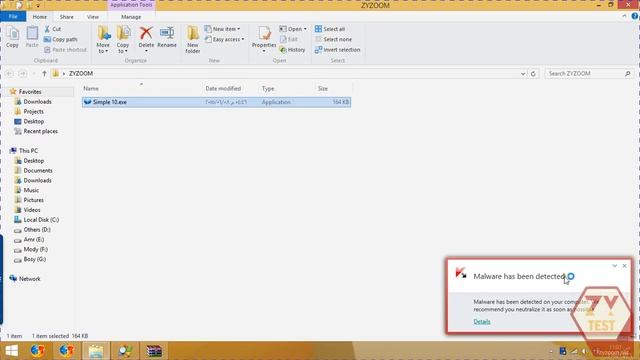
Task: Click the Application Tools contextual tab
Action: (x=131, y=5)
